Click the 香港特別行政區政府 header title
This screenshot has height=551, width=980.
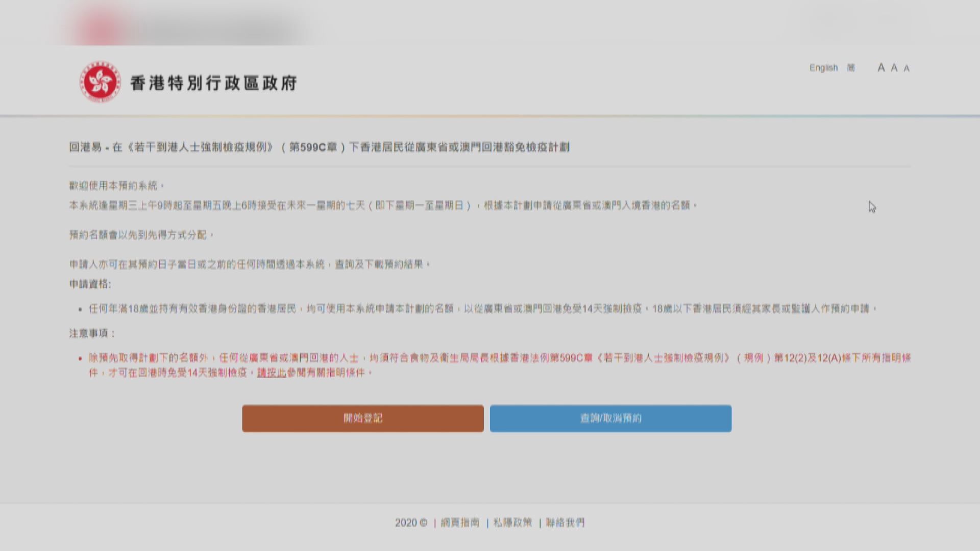[x=213, y=83]
